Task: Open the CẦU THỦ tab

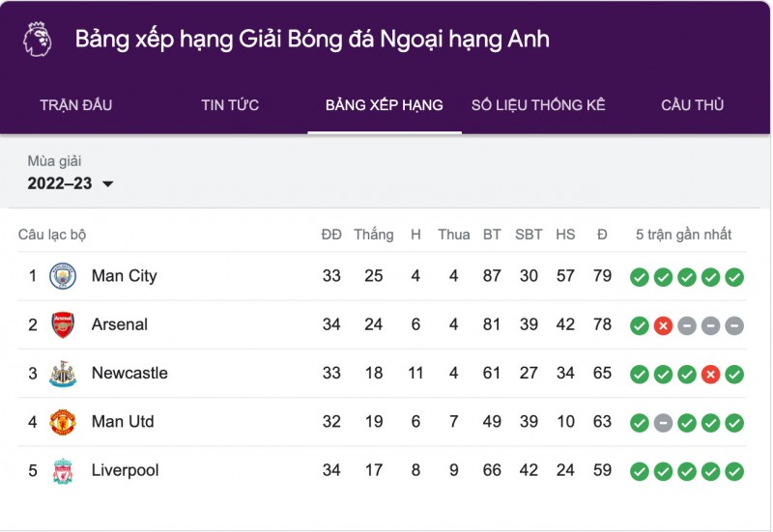Action: click(693, 105)
